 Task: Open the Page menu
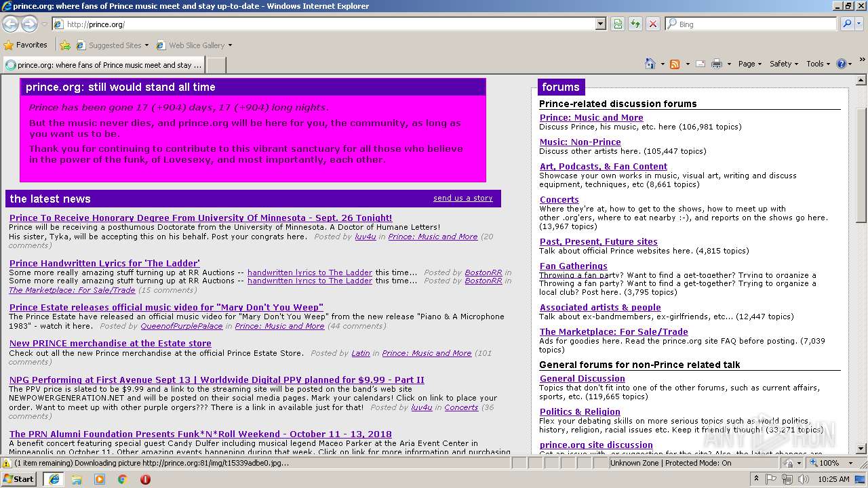(x=750, y=64)
